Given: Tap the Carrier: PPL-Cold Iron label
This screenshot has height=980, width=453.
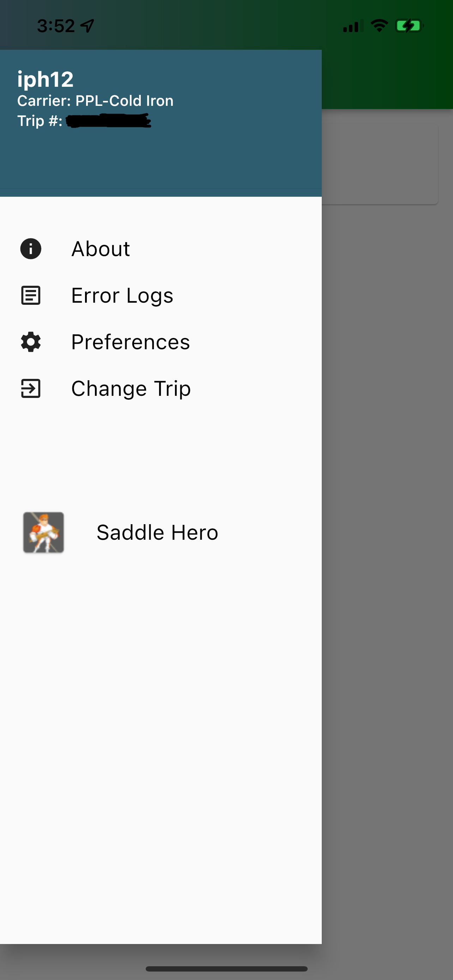Looking at the screenshot, I should 96,101.
